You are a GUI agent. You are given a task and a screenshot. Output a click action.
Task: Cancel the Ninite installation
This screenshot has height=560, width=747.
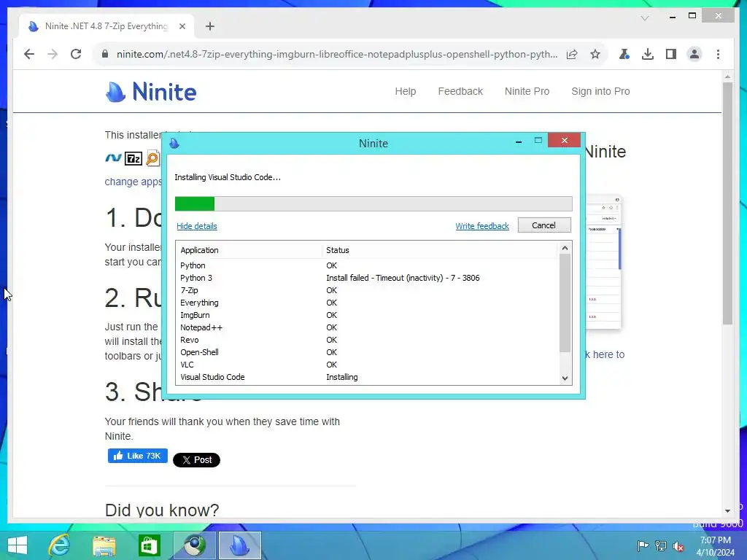point(544,225)
